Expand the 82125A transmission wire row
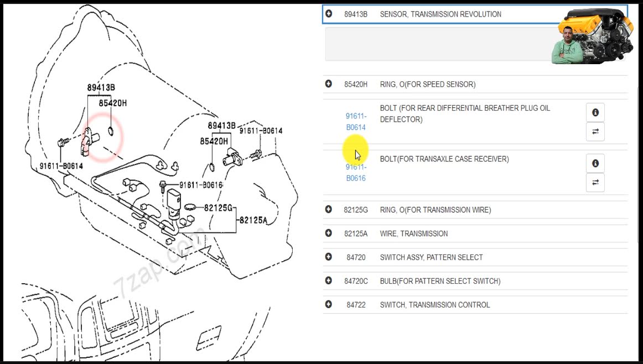 [329, 233]
